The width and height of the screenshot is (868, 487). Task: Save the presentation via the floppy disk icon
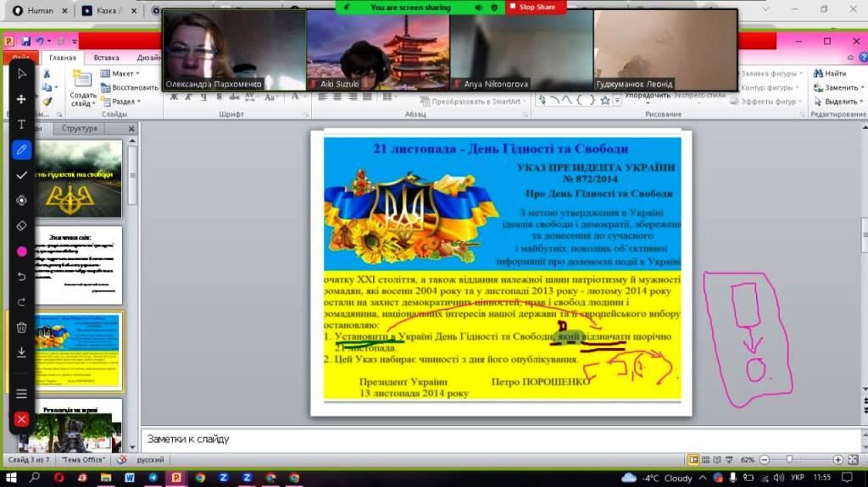[25, 42]
